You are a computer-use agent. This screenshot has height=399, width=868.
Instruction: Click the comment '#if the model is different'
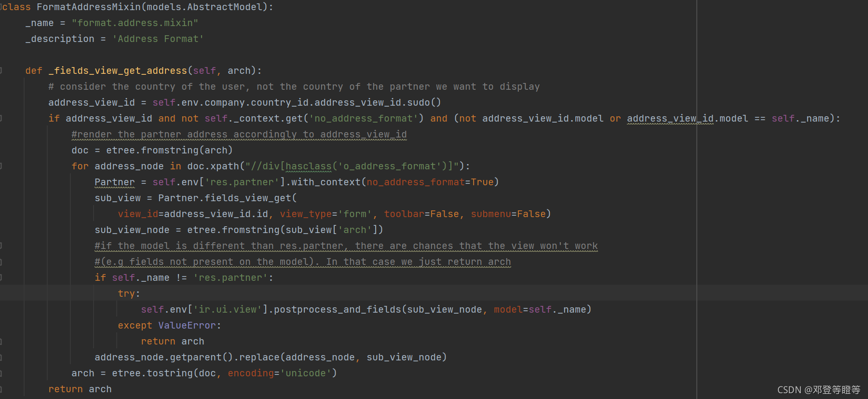point(346,246)
